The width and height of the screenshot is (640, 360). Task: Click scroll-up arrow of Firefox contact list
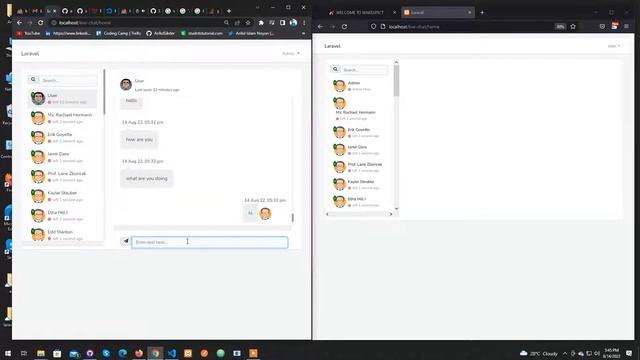click(396, 62)
